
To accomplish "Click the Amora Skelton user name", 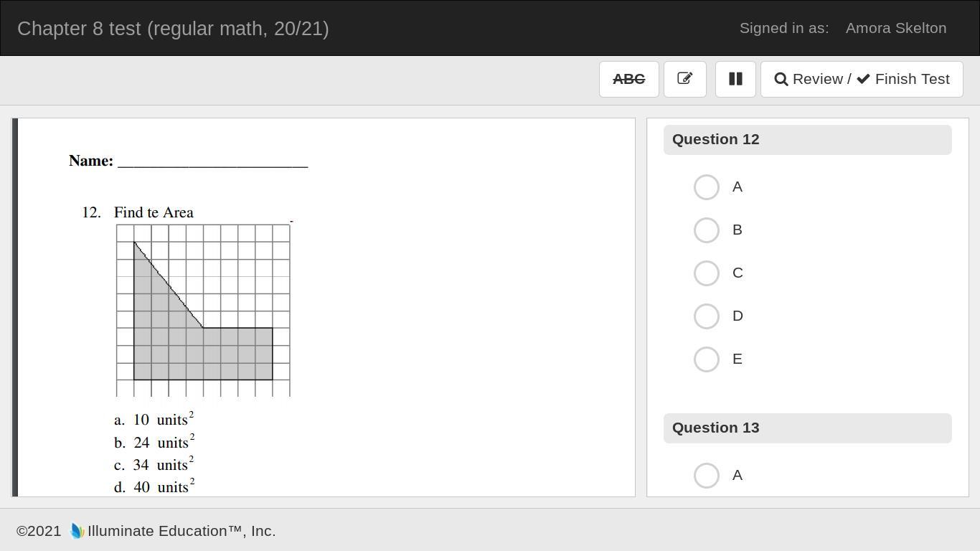I will (895, 29).
